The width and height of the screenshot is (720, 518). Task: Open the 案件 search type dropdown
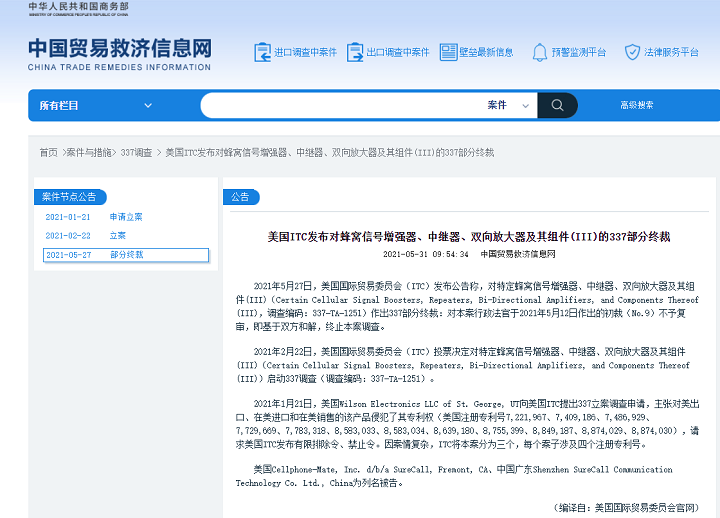[x=508, y=105]
